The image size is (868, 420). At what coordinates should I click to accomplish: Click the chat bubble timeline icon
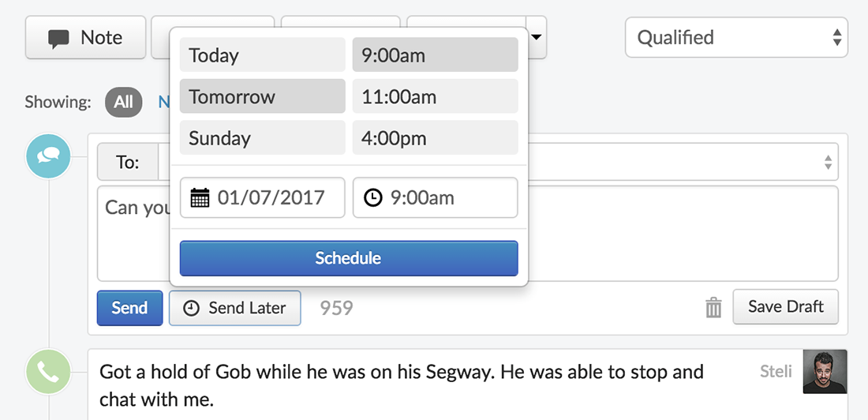(x=49, y=156)
